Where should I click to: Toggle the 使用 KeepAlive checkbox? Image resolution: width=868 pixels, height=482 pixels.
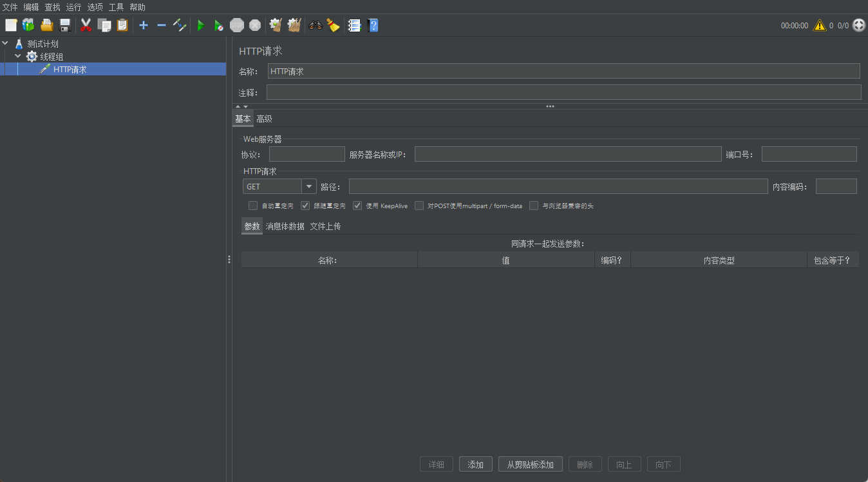(x=357, y=206)
